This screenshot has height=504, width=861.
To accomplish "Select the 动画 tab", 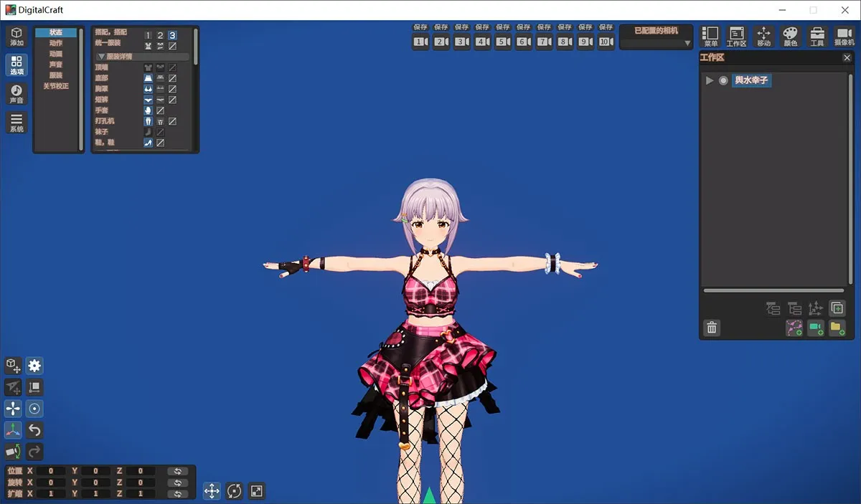I will (56, 54).
